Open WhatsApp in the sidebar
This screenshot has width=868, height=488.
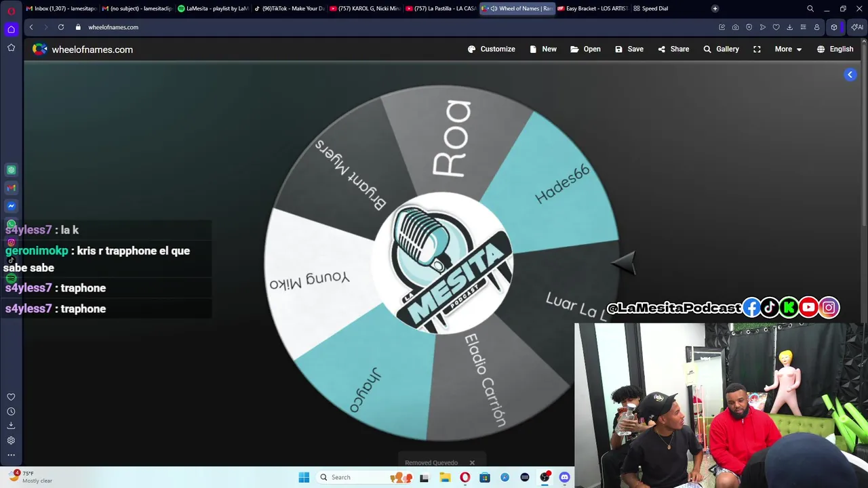(x=11, y=224)
